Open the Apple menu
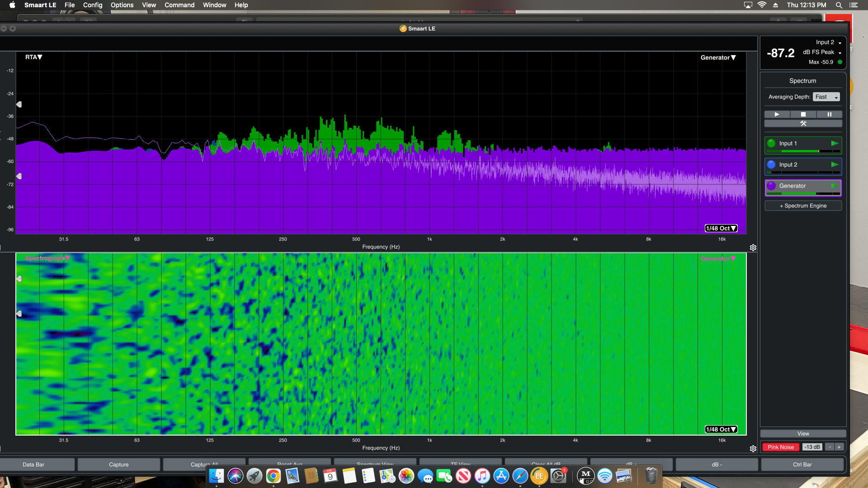The height and width of the screenshot is (488, 868). [x=12, y=5]
